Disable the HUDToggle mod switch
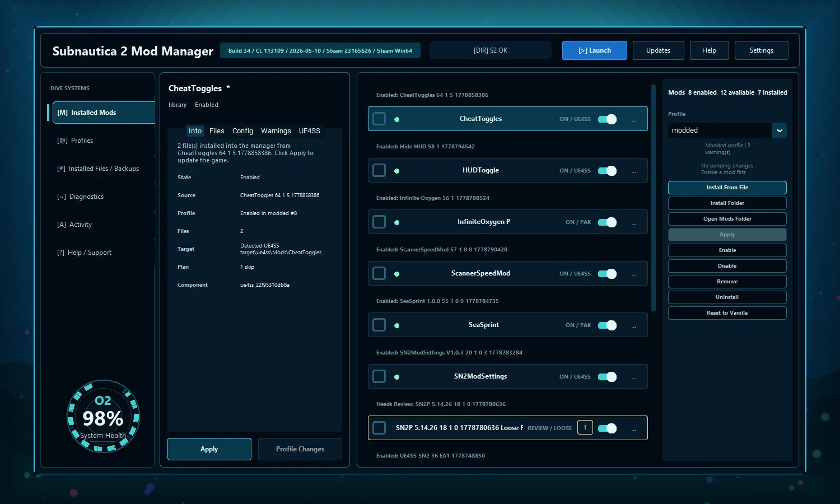 [607, 171]
